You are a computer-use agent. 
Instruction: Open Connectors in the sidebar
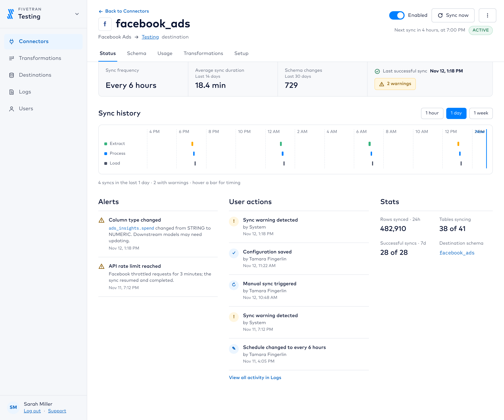tap(43, 41)
